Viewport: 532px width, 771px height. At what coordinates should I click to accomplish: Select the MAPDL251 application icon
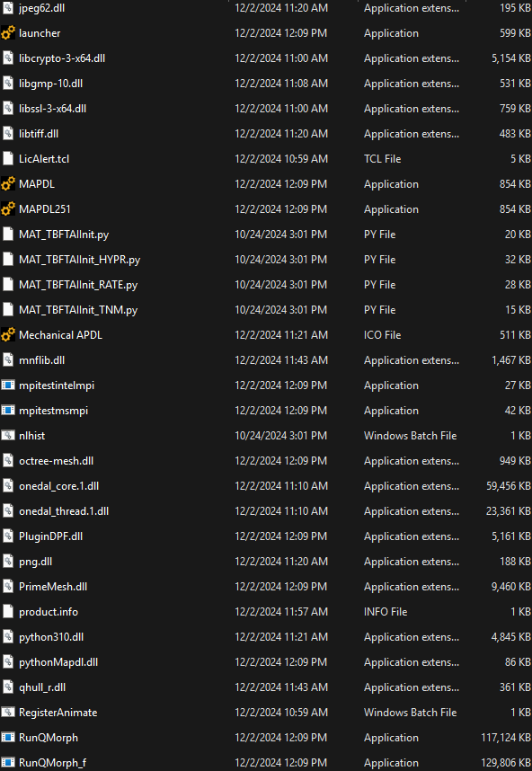(8, 209)
